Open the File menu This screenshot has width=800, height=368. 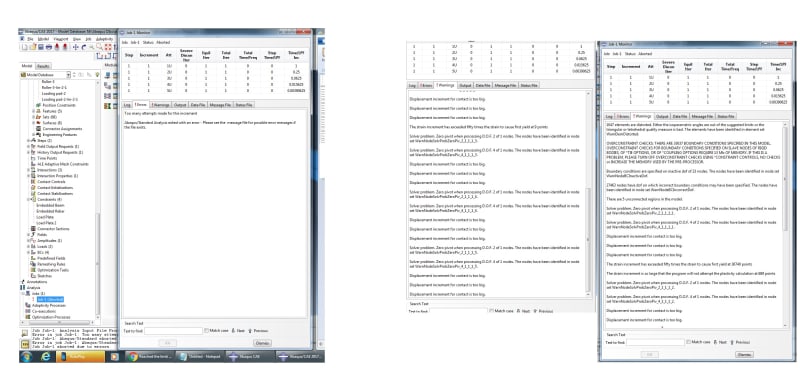click(x=30, y=39)
